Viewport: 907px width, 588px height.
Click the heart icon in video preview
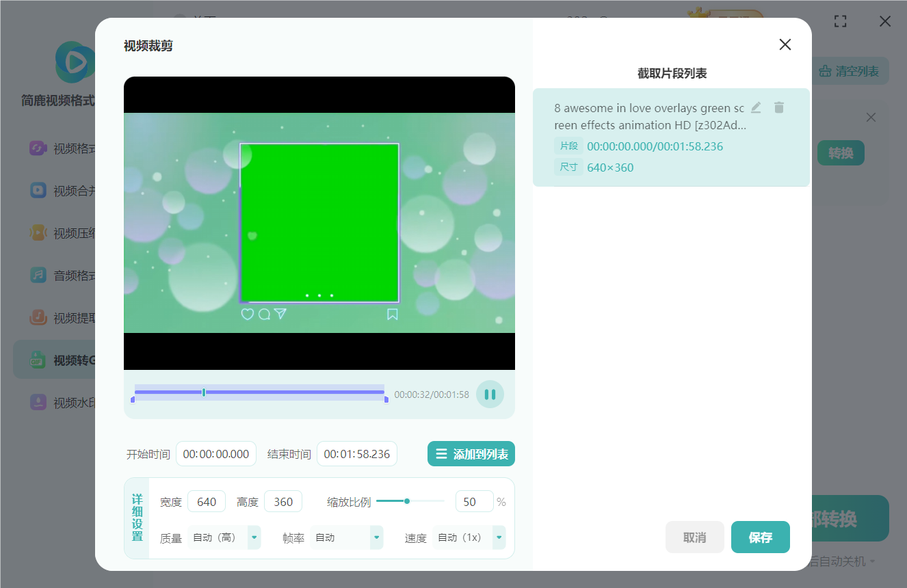248,314
